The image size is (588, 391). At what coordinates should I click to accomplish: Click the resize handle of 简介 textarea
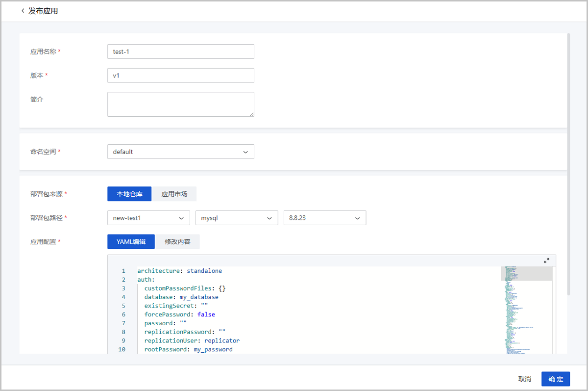click(252, 114)
